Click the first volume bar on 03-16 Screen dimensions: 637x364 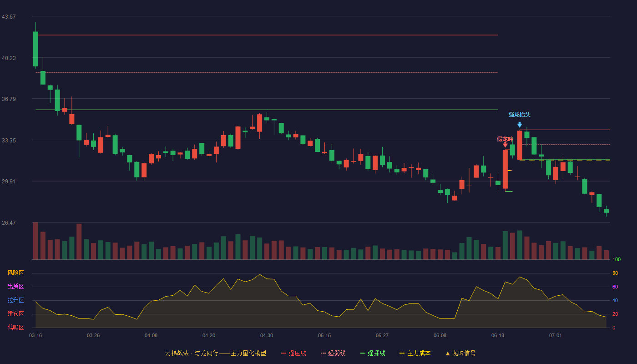35,241
